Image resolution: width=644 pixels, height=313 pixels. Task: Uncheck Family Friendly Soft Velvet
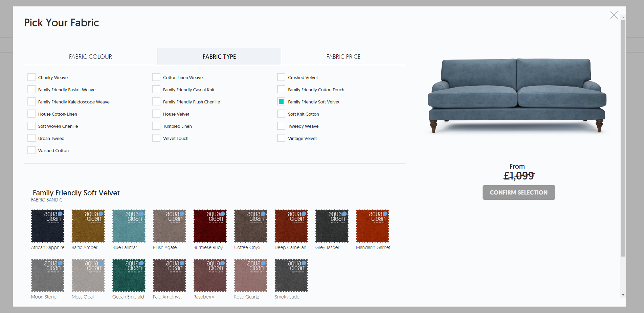(281, 102)
